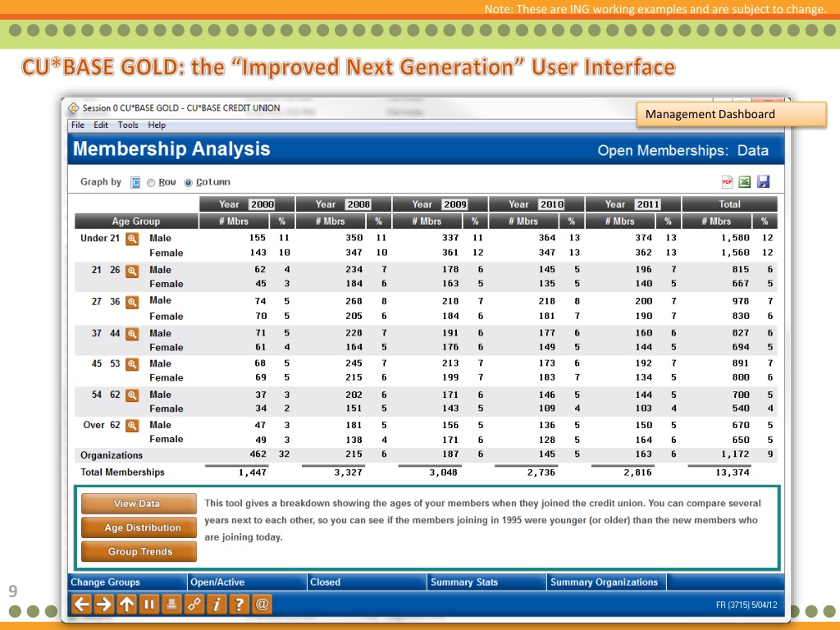
Task: Click the @ icon in bottom toolbar
Action: [262, 605]
